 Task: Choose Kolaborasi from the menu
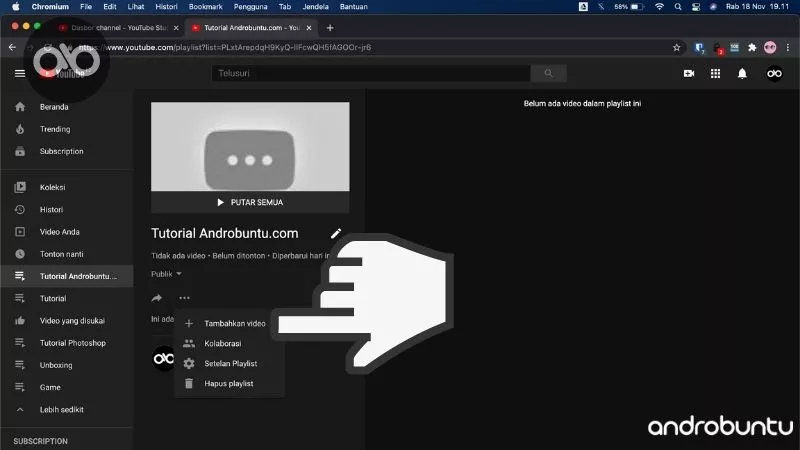point(229,343)
